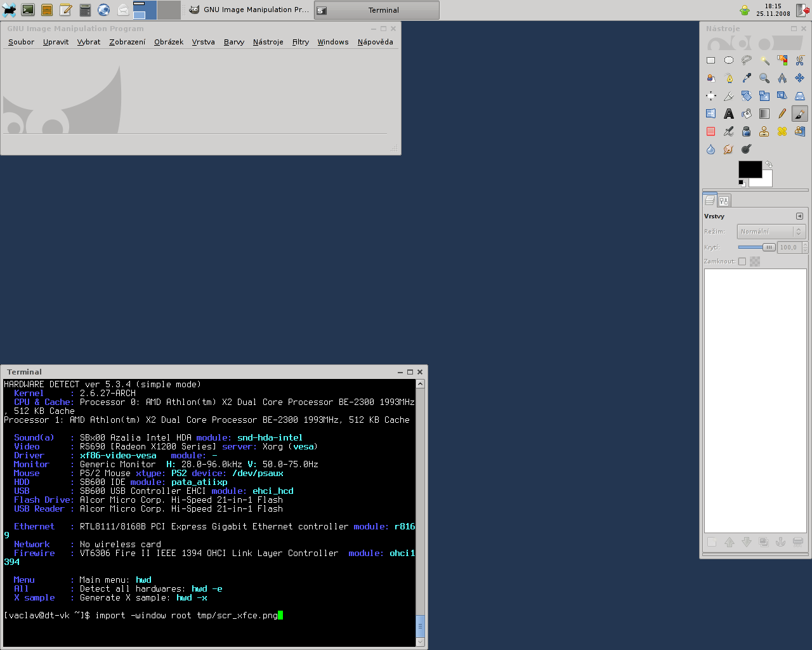Click the raise layer up-arrow button
Screen dimensions: 812x650
730,542
